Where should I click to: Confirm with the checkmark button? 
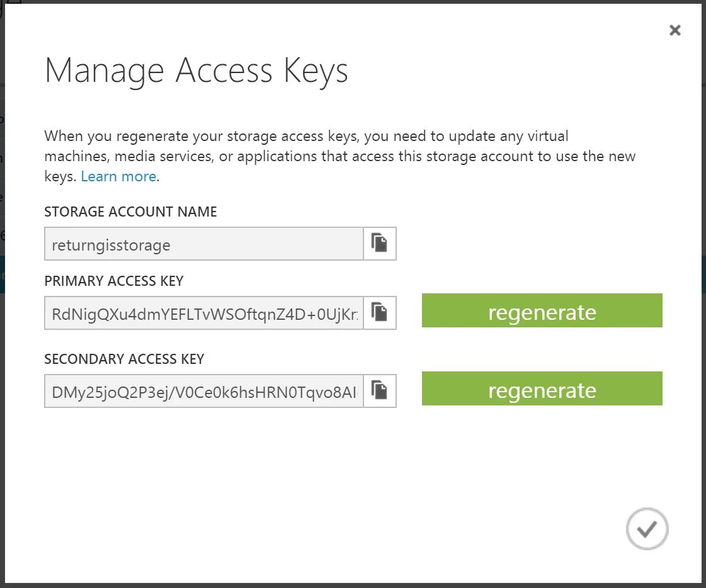coord(647,529)
